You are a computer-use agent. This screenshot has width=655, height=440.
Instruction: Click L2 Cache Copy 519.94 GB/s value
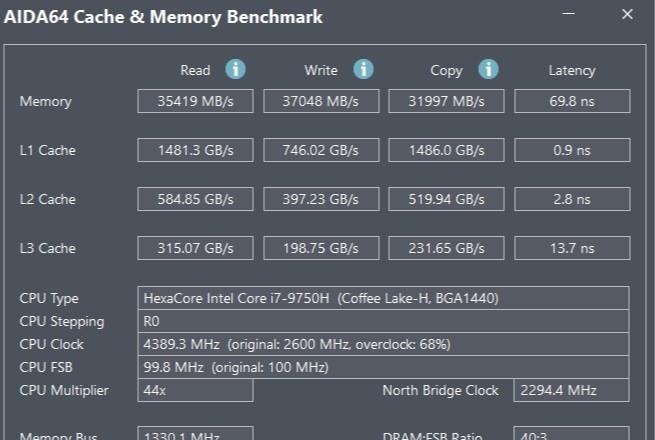[446, 199]
